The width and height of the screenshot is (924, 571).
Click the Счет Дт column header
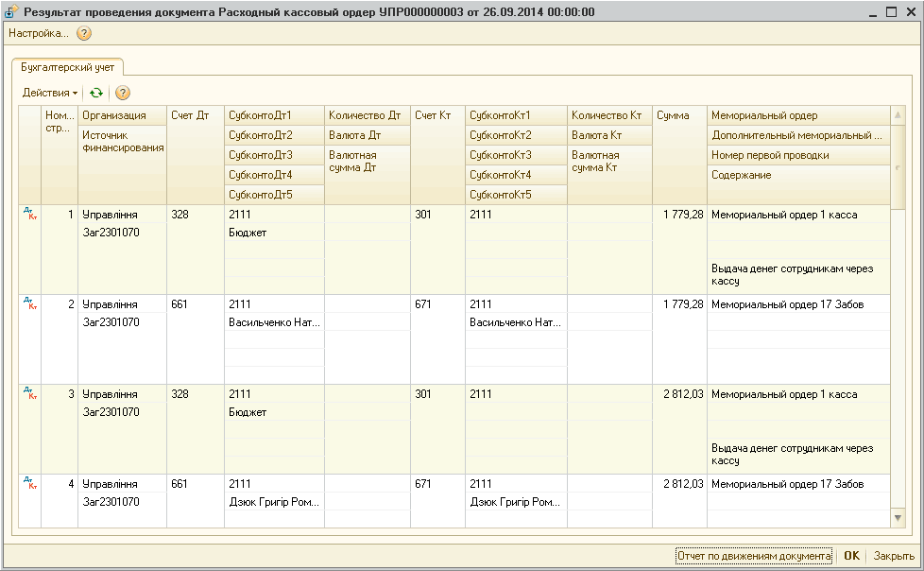coord(195,115)
